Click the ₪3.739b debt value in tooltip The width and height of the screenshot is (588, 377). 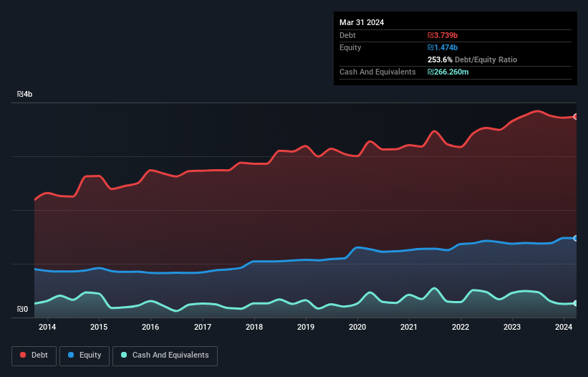pyautogui.click(x=443, y=35)
